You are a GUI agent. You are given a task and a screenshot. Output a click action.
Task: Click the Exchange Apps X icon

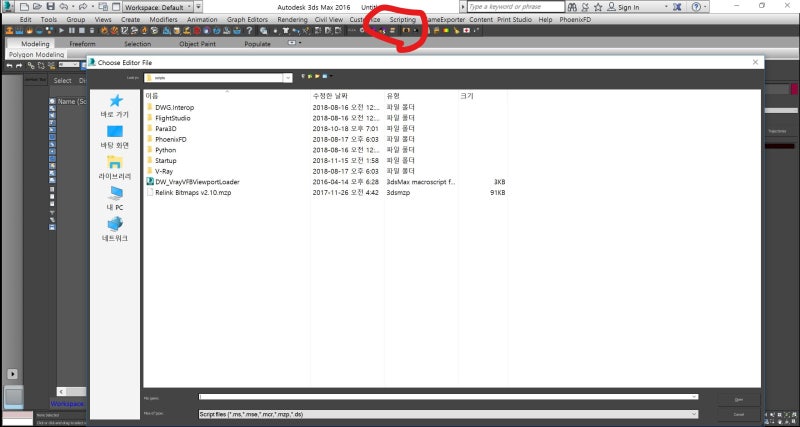pyautogui.click(x=677, y=7)
